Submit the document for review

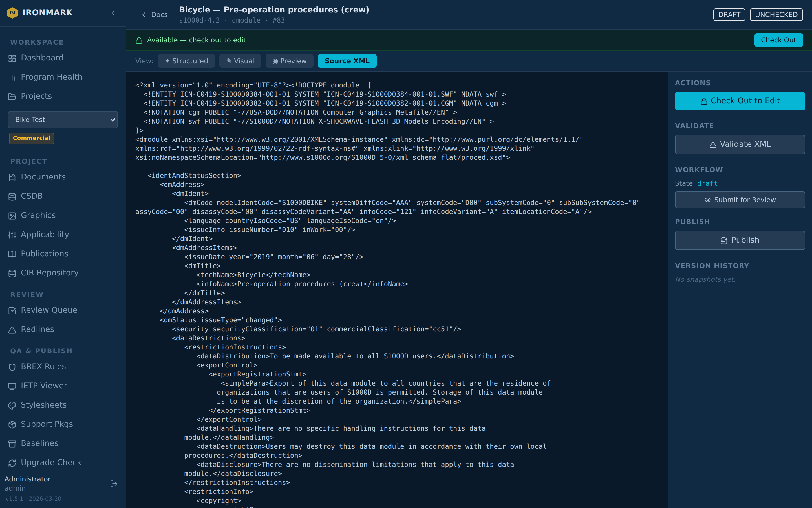[740, 200]
